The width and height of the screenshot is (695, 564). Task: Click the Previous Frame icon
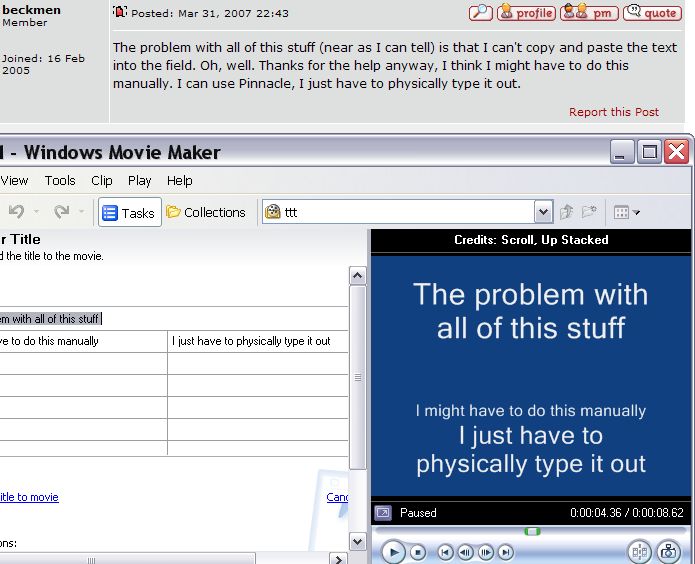(465, 552)
